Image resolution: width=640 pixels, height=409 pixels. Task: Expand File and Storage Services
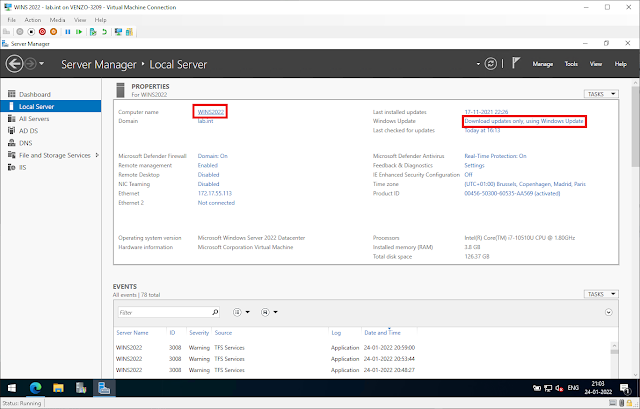(97, 155)
